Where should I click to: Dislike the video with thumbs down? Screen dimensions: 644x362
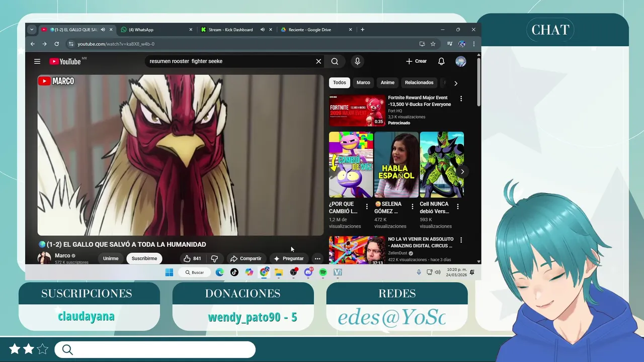[214, 258]
